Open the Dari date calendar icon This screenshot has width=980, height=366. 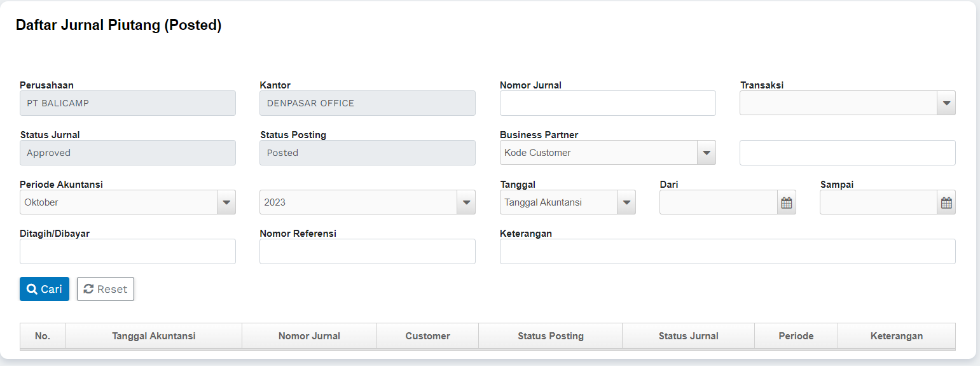786,203
